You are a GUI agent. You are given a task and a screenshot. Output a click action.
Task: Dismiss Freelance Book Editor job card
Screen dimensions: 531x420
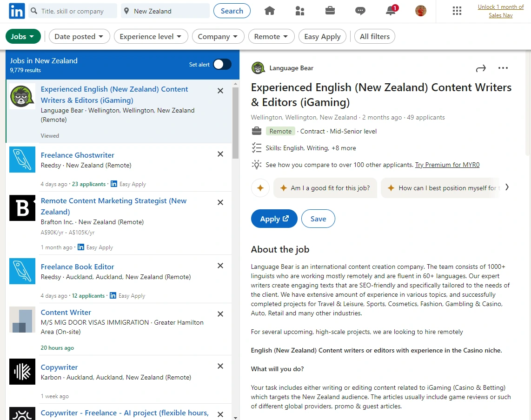(x=220, y=266)
